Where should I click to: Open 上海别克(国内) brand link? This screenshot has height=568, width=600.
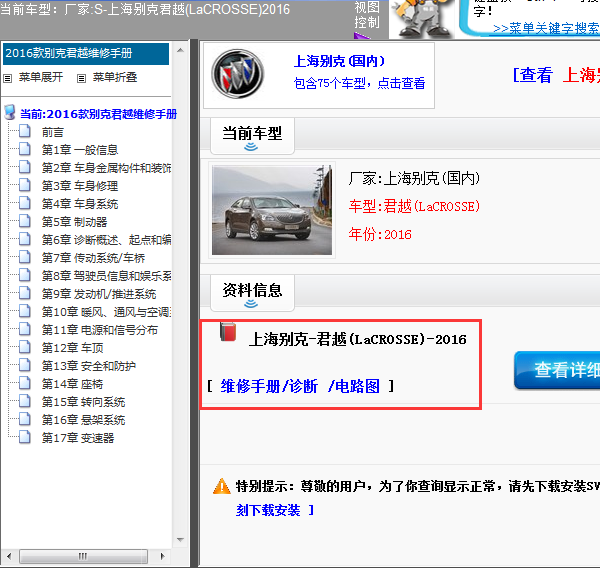(x=339, y=61)
